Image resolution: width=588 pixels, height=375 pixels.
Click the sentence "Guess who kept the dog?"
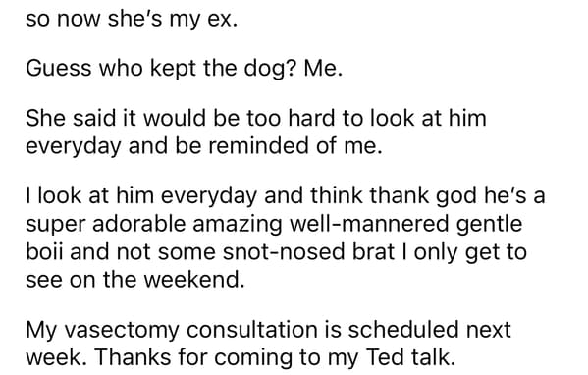tap(160, 69)
